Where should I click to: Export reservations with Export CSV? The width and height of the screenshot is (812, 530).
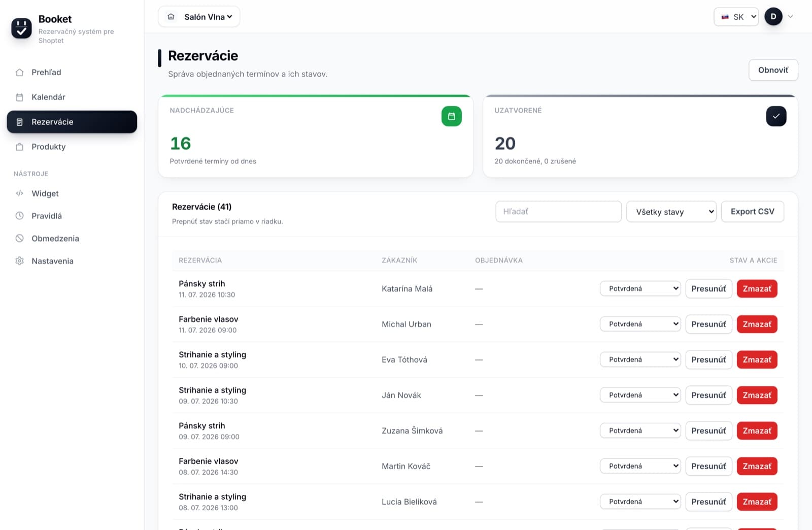coord(752,212)
